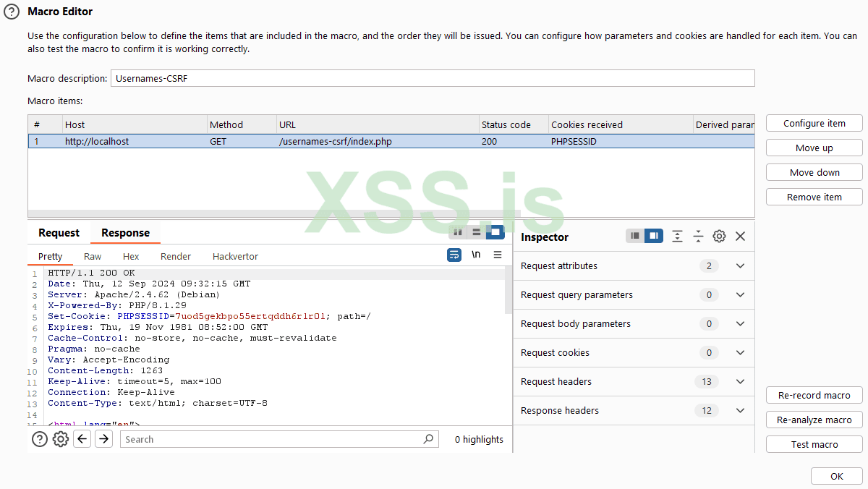Select combined tabbed request/response layout
This screenshot has width=868, height=489.
495,232
